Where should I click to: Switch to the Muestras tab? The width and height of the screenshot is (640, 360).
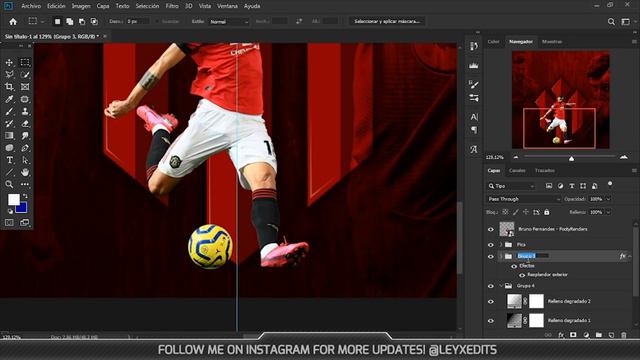(552, 42)
